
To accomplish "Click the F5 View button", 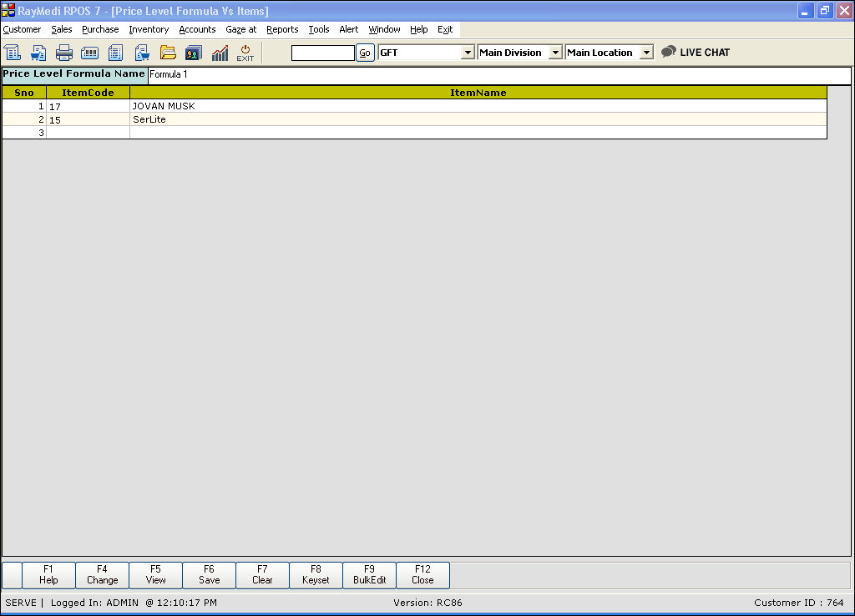I will [155, 575].
